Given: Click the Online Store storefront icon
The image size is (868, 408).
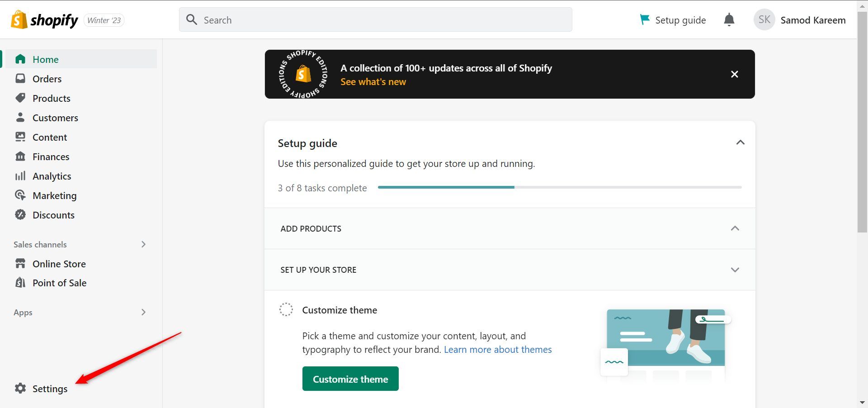Looking at the screenshot, I should pyautogui.click(x=20, y=264).
